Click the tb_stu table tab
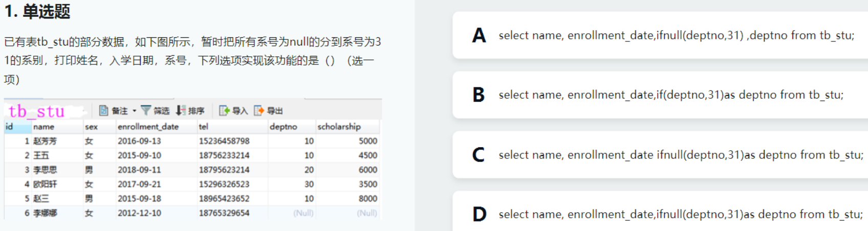The height and width of the screenshot is (231, 868). pyautogui.click(x=37, y=111)
